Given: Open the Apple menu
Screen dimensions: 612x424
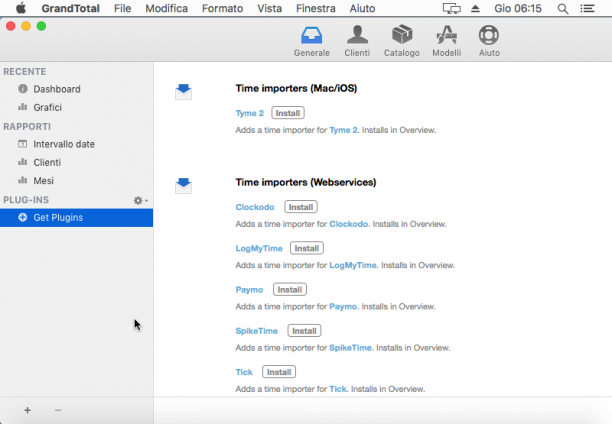Looking at the screenshot, I should pyautogui.click(x=21, y=8).
